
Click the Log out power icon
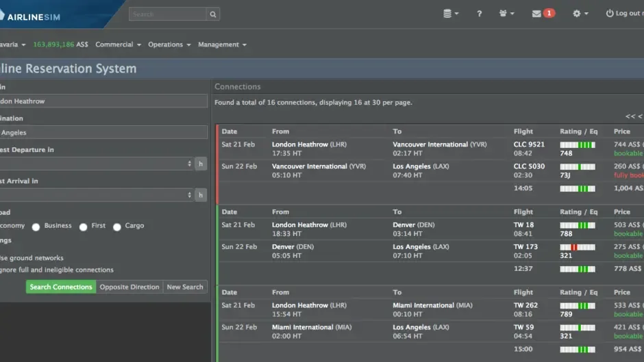(x=610, y=13)
